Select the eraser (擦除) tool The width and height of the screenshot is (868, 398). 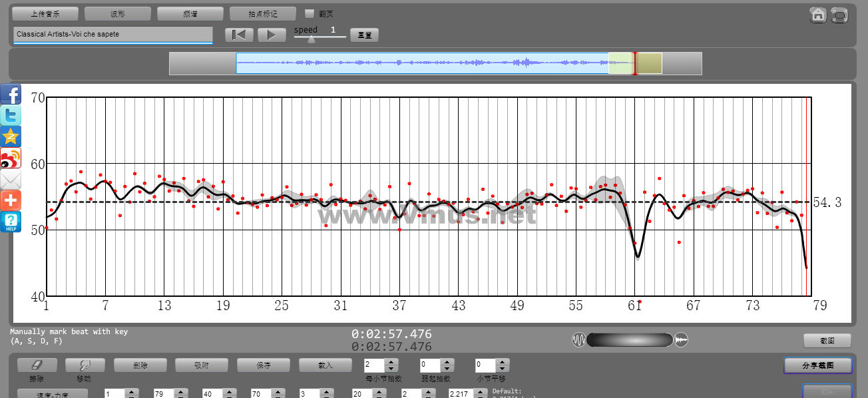pyautogui.click(x=37, y=365)
